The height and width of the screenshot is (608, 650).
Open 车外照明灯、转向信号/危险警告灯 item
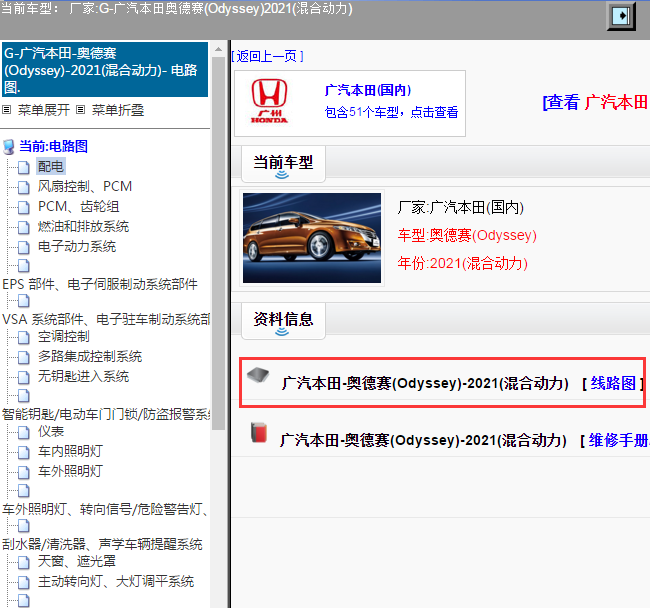(x=105, y=509)
